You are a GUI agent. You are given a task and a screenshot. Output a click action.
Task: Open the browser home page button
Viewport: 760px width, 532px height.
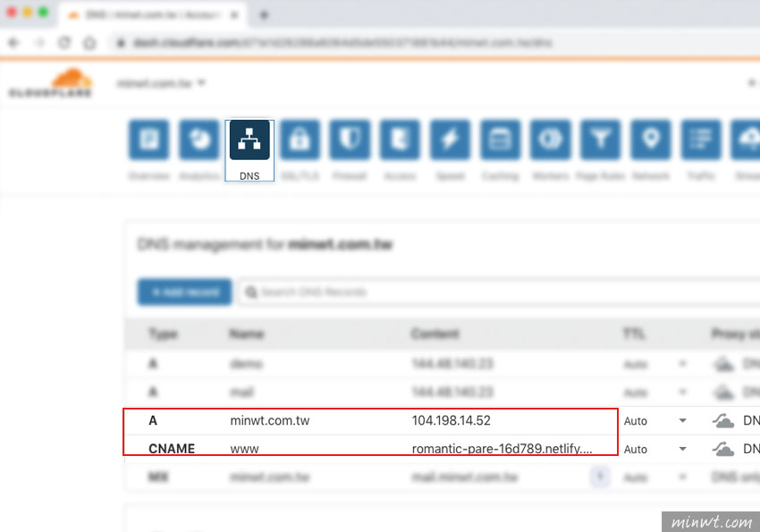(x=89, y=43)
